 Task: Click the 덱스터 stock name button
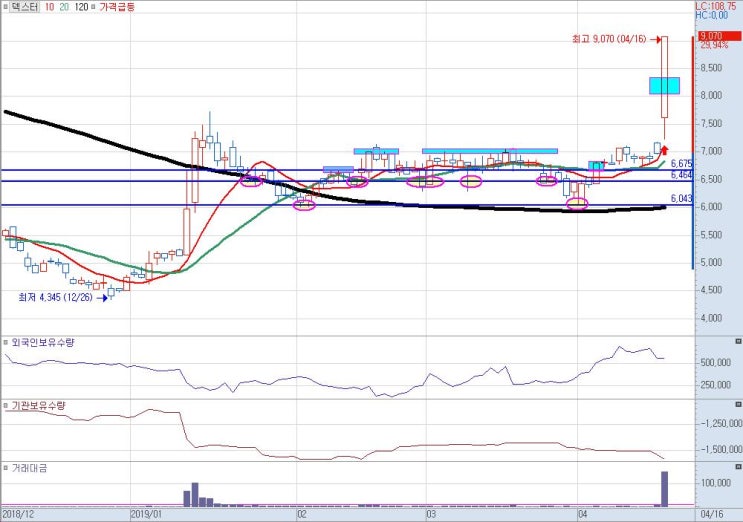coord(25,7)
